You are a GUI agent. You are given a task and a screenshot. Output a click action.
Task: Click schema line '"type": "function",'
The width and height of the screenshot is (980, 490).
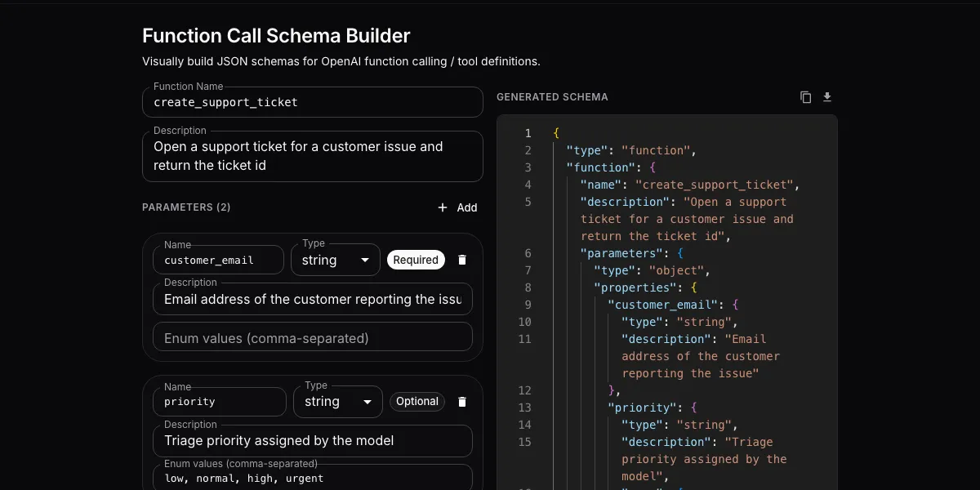[x=630, y=150]
